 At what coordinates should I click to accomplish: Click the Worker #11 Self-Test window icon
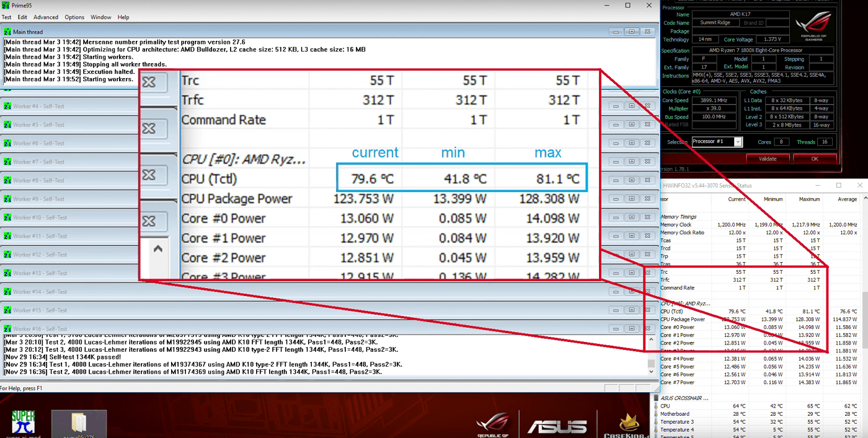tap(7, 236)
